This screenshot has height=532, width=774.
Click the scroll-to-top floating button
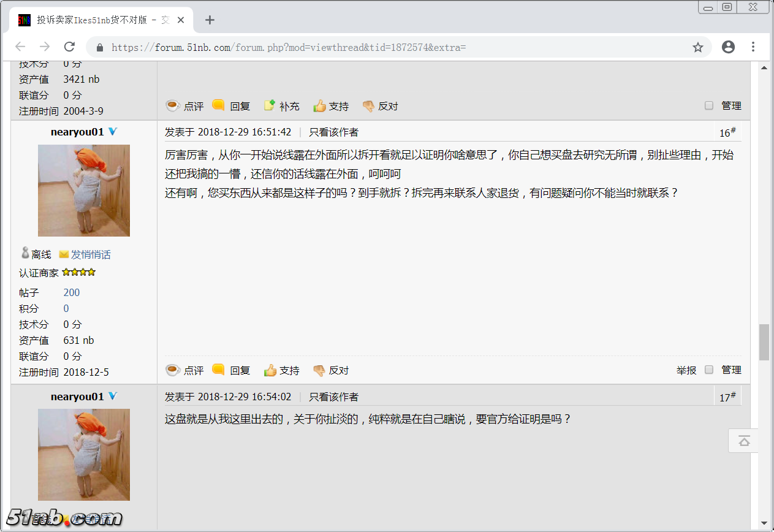[744, 441]
